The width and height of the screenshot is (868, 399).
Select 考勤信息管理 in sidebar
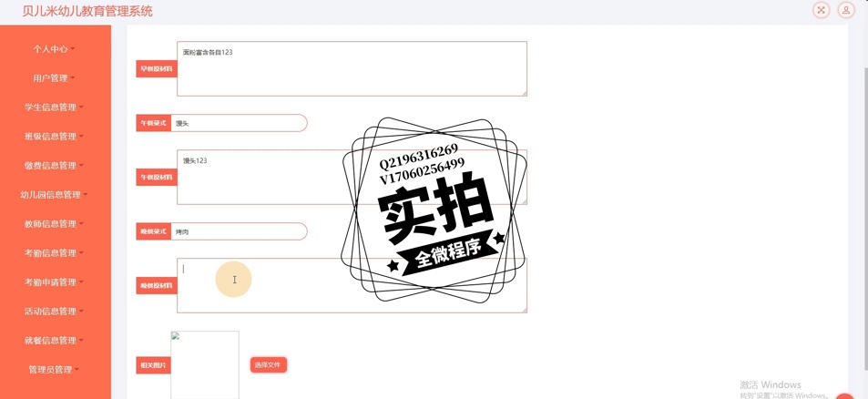(54, 253)
